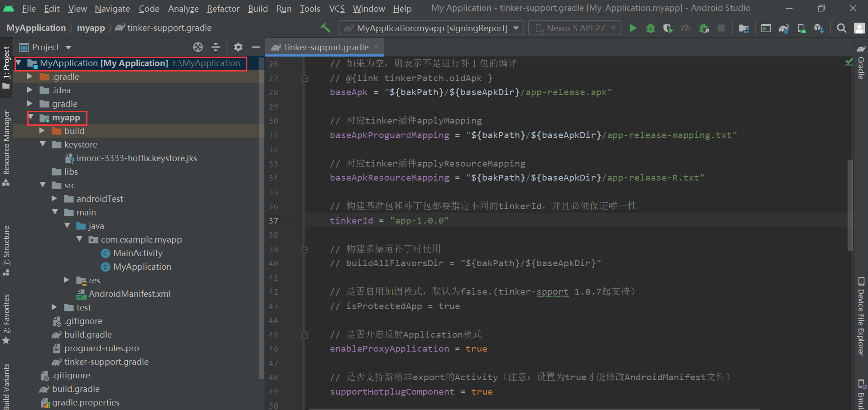Start debugging with the bug icon
This screenshot has height=410, width=868.
(x=651, y=28)
